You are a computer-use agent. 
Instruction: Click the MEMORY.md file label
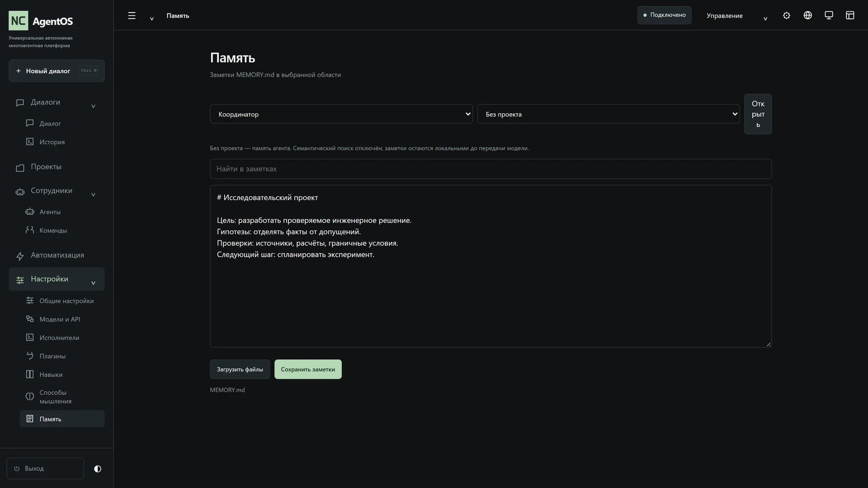[x=227, y=390]
